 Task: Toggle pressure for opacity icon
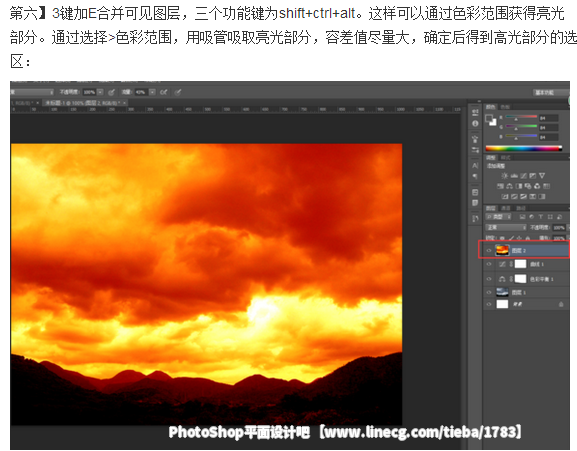111,92
